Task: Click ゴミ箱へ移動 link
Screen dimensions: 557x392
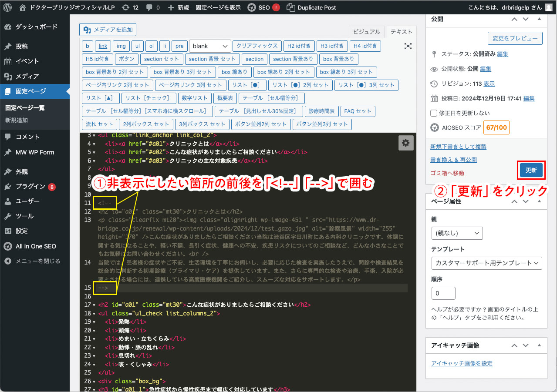Action: pos(447,173)
